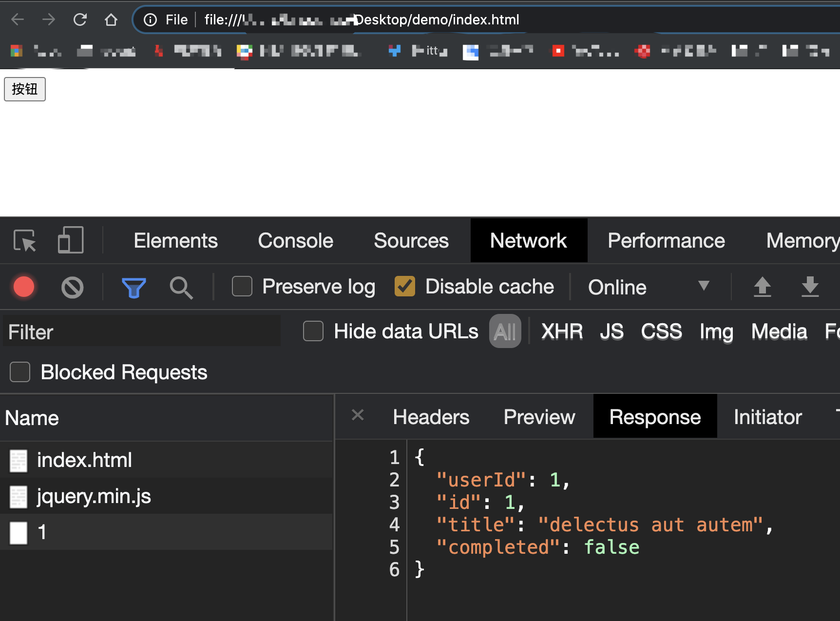Click the export HAR download arrow
The width and height of the screenshot is (840, 621).
click(810, 287)
